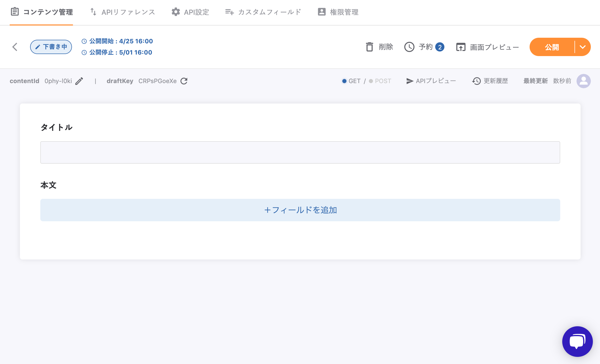Regenerate draftKey with the refresh icon
The height and width of the screenshot is (364, 600).
click(x=184, y=81)
